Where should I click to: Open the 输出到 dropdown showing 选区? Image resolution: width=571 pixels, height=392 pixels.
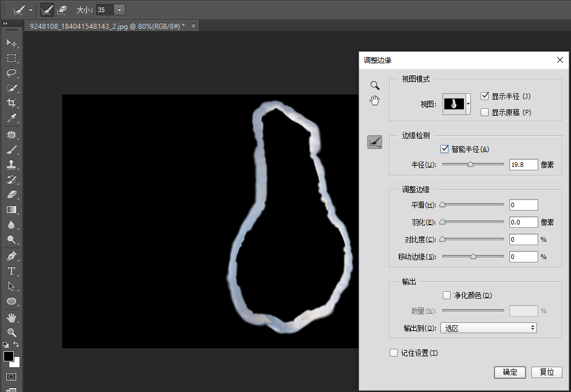488,328
